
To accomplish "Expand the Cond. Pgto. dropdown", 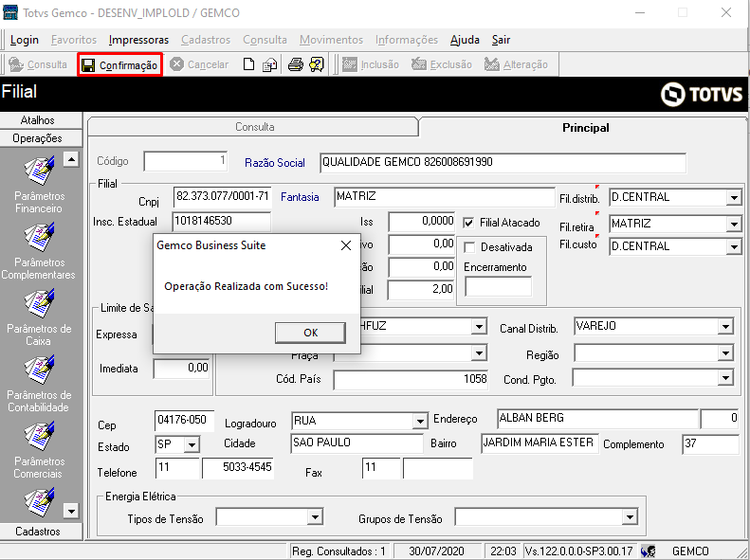I will [725, 378].
